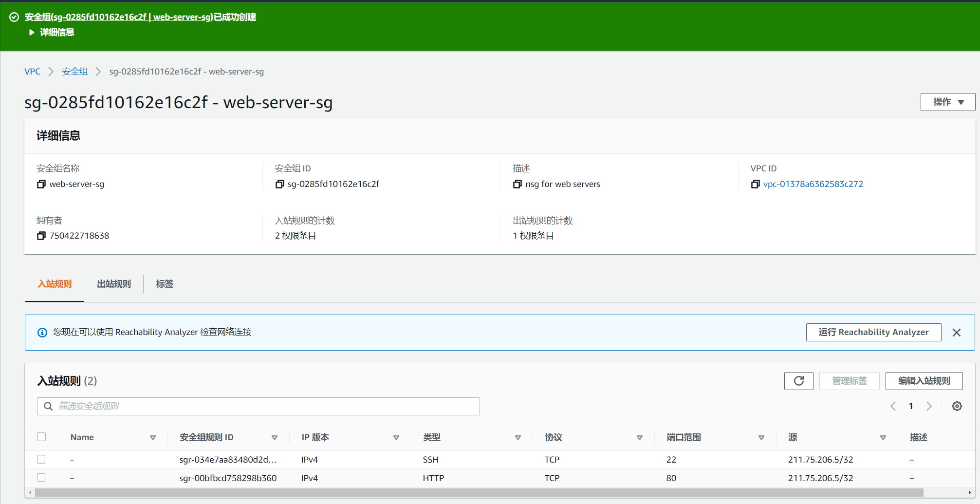Open the 操作 actions dropdown
This screenshot has width=980, height=504.
point(947,102)
